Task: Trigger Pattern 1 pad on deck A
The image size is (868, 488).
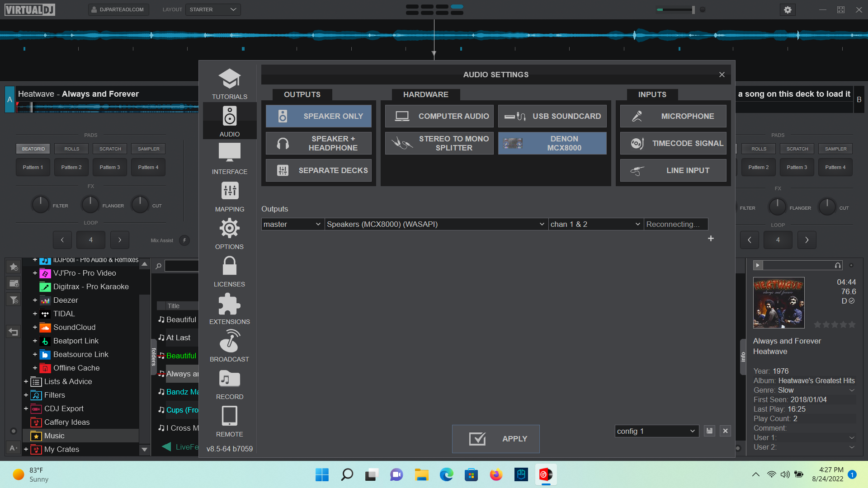Action: [x=33, y=167]
